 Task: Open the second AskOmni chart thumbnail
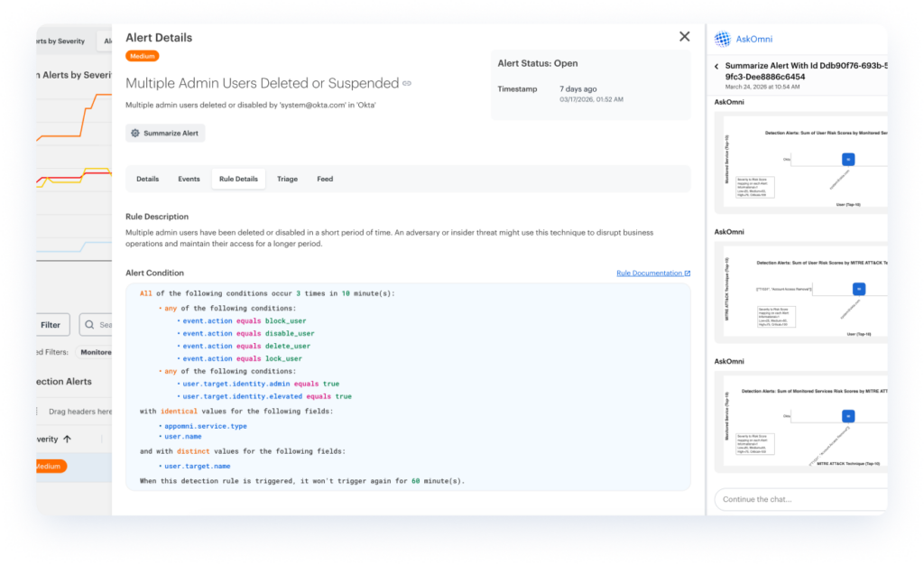tap(800, 289)
